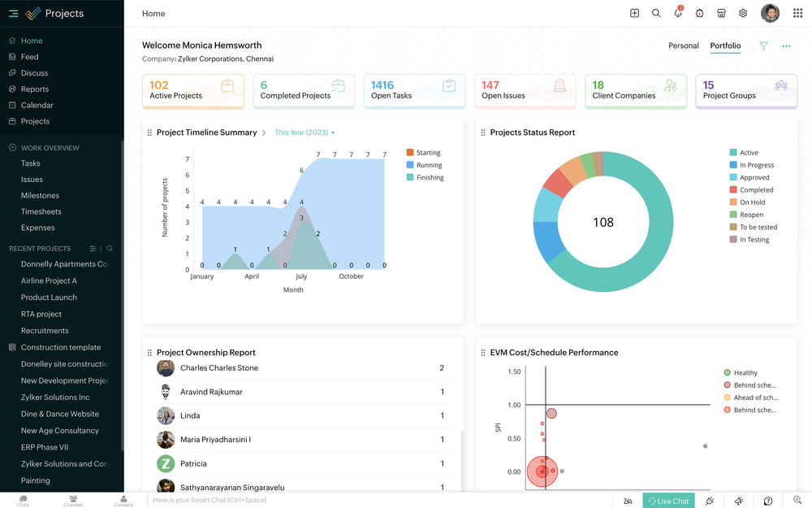Open the Airline Project A recent project
The height and width of the screenshot is (508, 812).
(x=49, y=280)
